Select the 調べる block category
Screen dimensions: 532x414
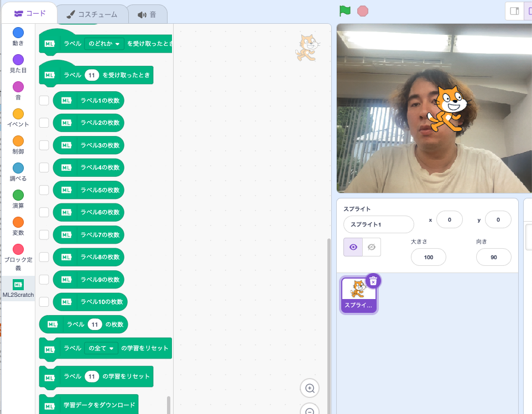[x=18, y=172]
